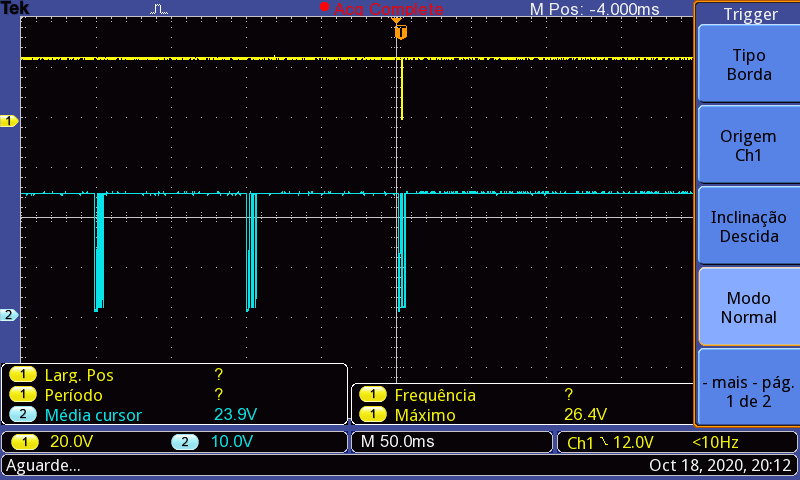The height and width of the screenshot is (480, 800).
Task: Click the second cyan pulse burst on channel 2
Action: (251, 252)
